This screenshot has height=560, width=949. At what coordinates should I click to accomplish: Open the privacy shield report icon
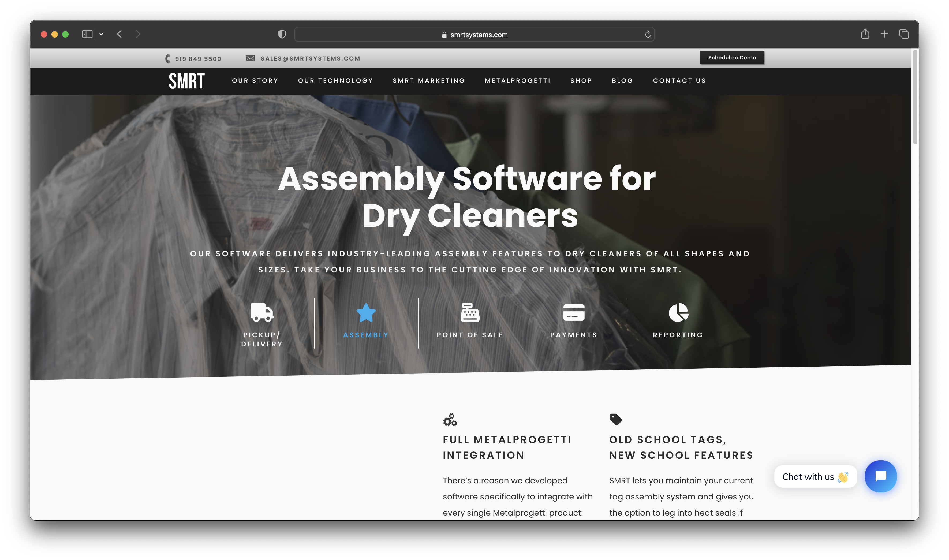point(282,34)
